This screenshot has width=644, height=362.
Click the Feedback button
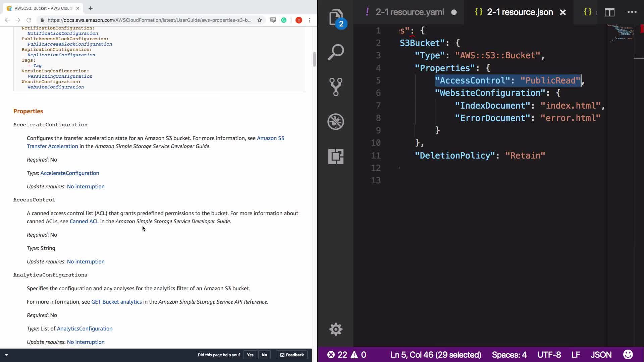pyautogui.click(x=292, y=355)
